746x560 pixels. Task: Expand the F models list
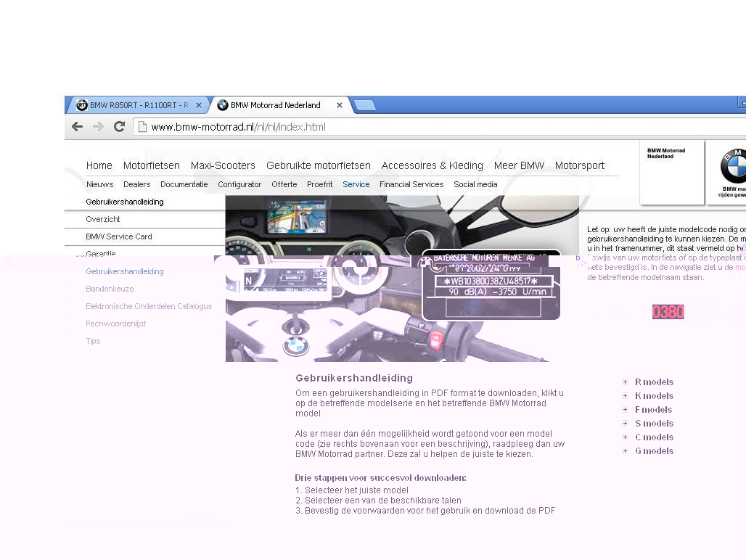pyautogui.click(x=653, y=410)
